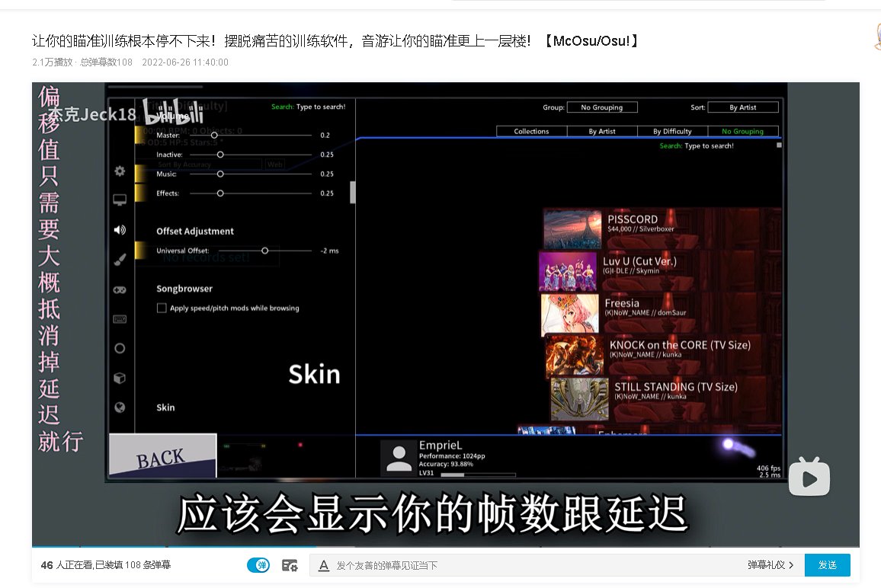Viewport: 881px width, 588px height.
Task: Select the Freesia song entry
Action: tap(662, 313)
